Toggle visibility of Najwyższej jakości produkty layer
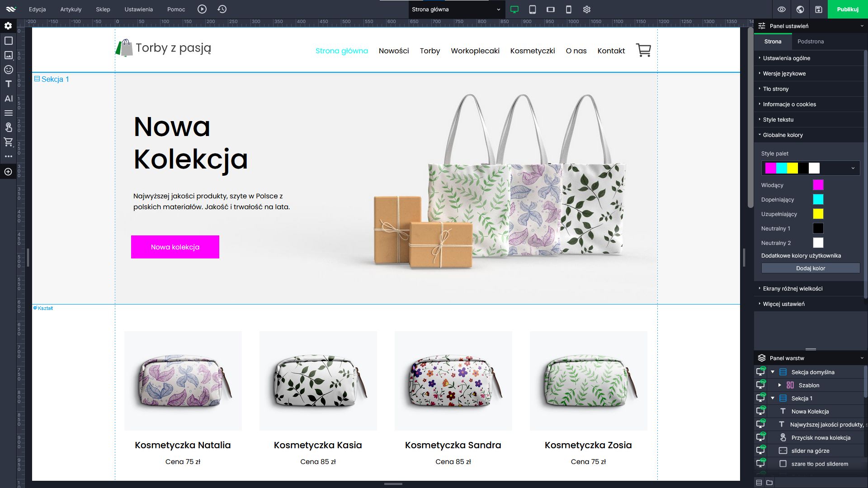 click(761, 424)
